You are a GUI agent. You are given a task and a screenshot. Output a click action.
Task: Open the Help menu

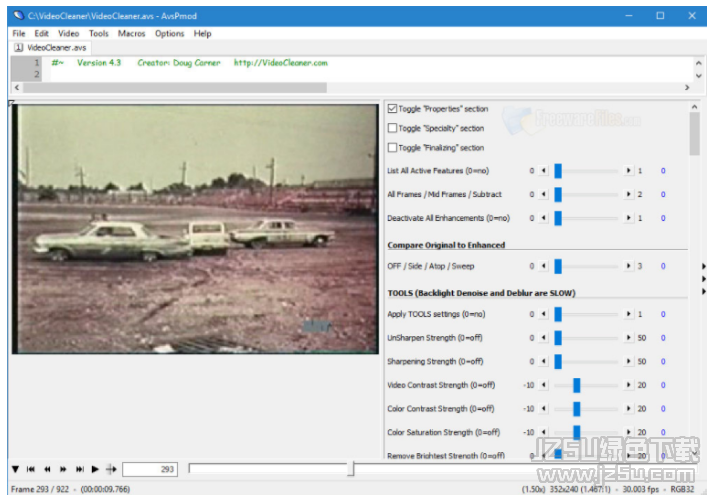coord(202,34)
